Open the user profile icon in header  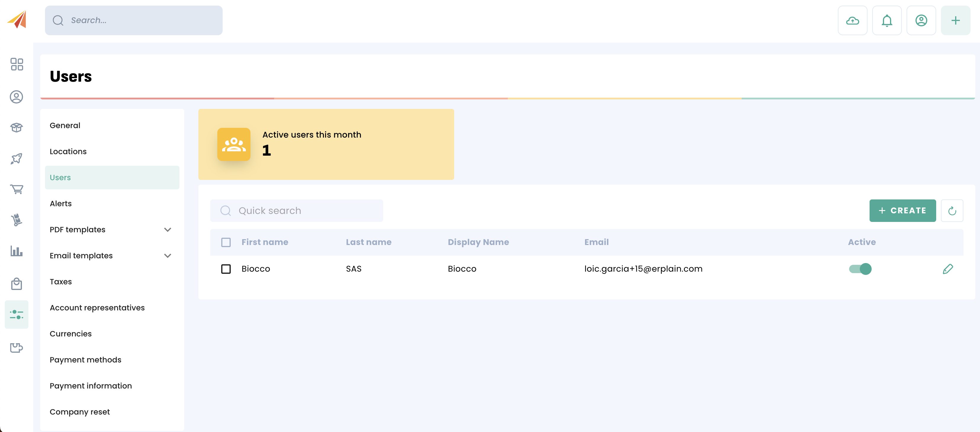[x=921, y=20]
